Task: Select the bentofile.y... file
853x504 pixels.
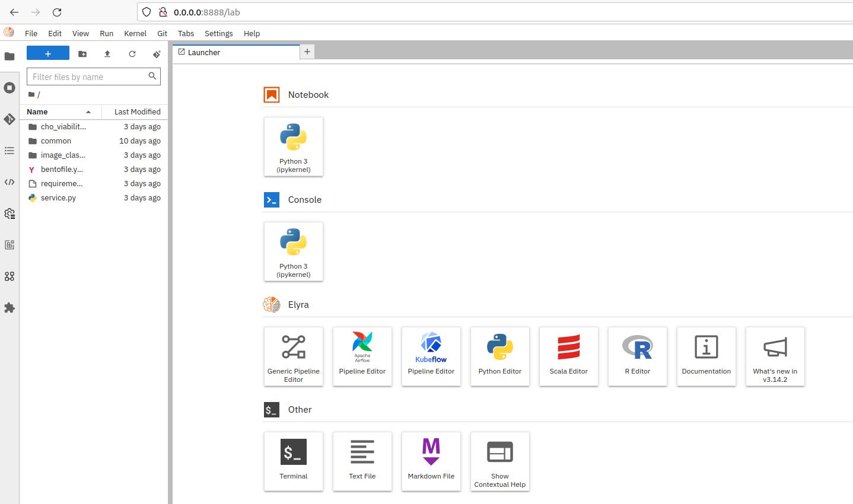Action: click(x=94, y=169)
